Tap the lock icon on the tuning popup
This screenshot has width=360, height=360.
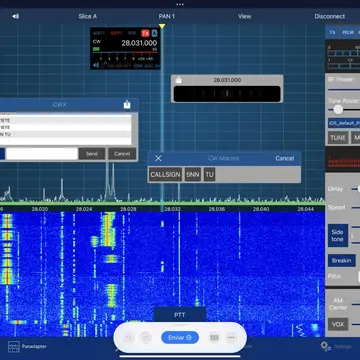tap(178, 80)
